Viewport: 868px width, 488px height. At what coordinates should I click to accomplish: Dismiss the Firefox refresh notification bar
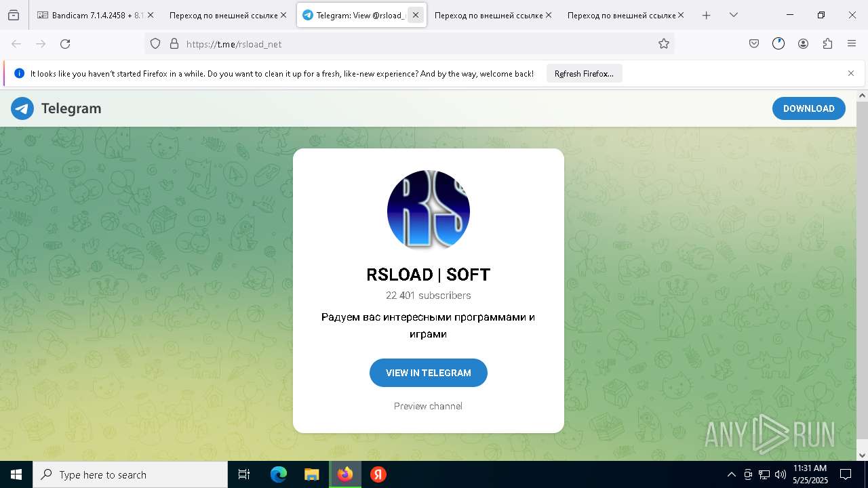[851, 73]
